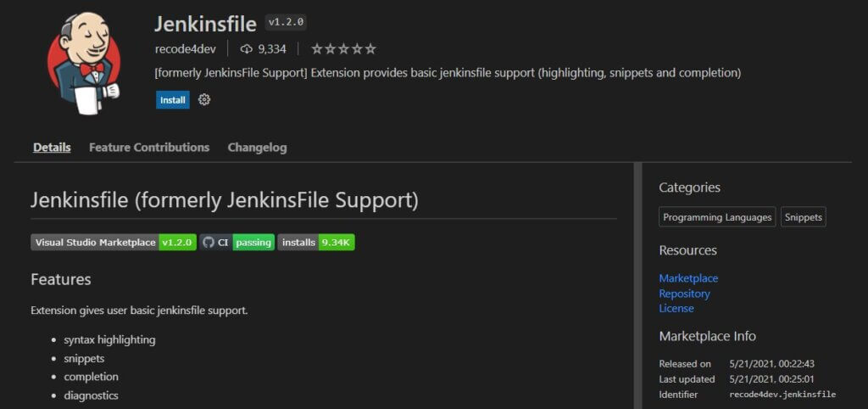Open the manage gear icon beside Install
Image resolution: width=868 pixels, height=409 pixels.
204,100
